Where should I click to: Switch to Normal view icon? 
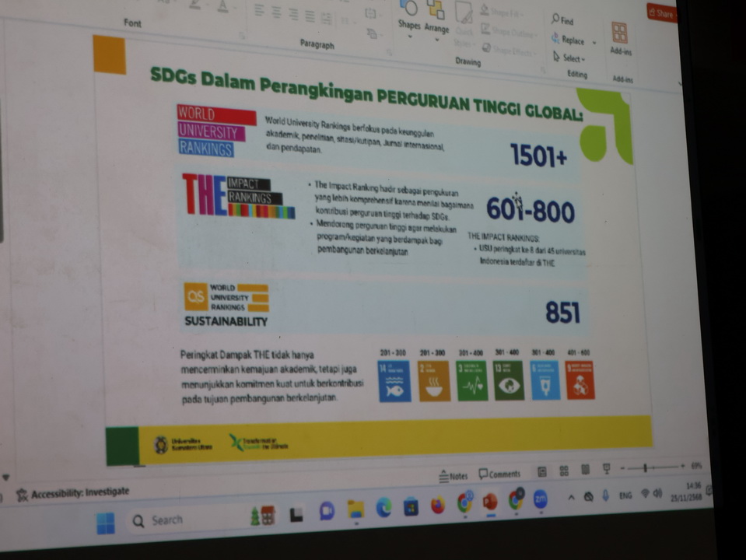542,471
